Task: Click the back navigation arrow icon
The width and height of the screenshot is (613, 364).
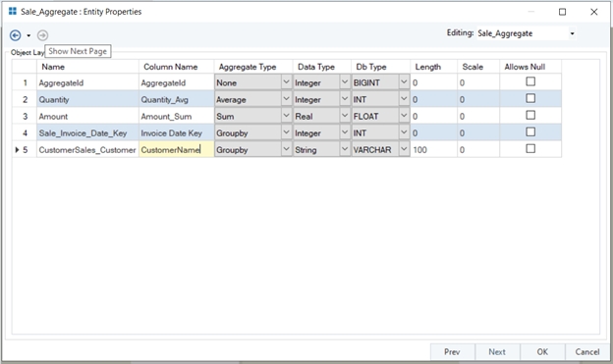Action: 16,35
